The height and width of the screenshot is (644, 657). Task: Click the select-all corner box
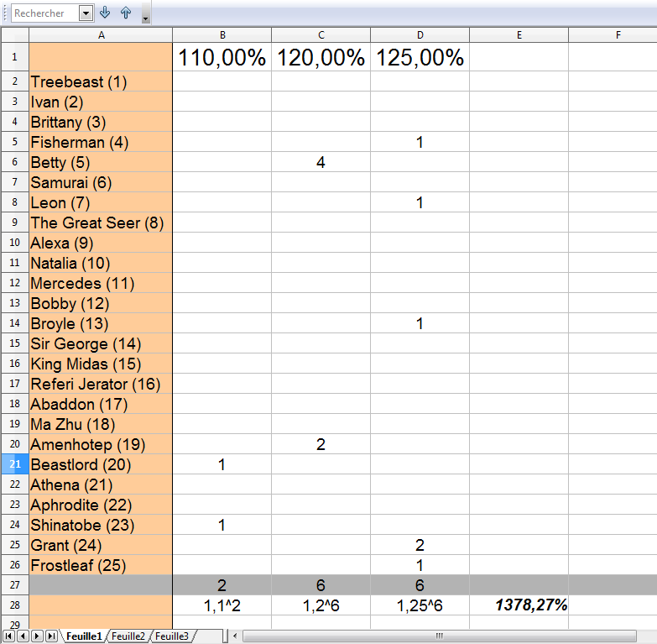14,34
